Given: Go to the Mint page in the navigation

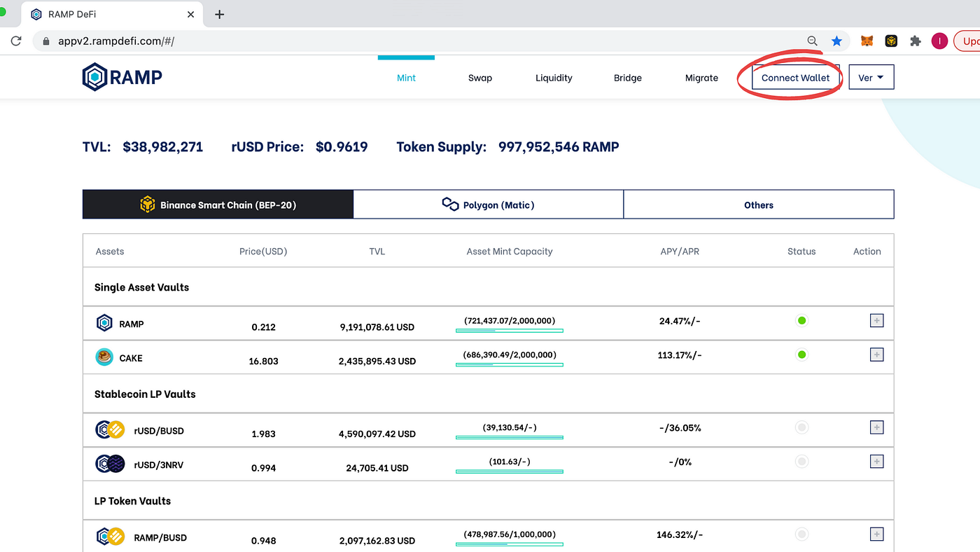Looking at the screenshot, I should click(406, 78).
